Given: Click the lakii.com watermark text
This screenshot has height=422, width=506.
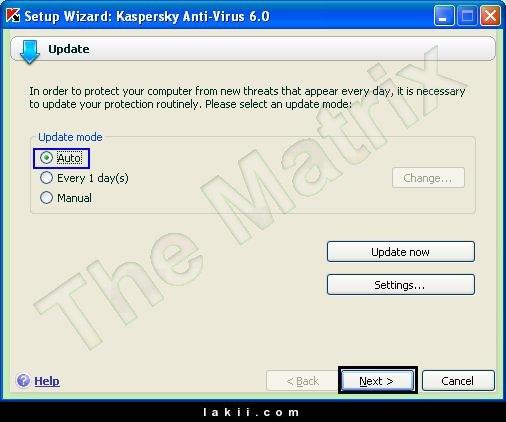Looking at the screenshot, I should tap(251, 412).
